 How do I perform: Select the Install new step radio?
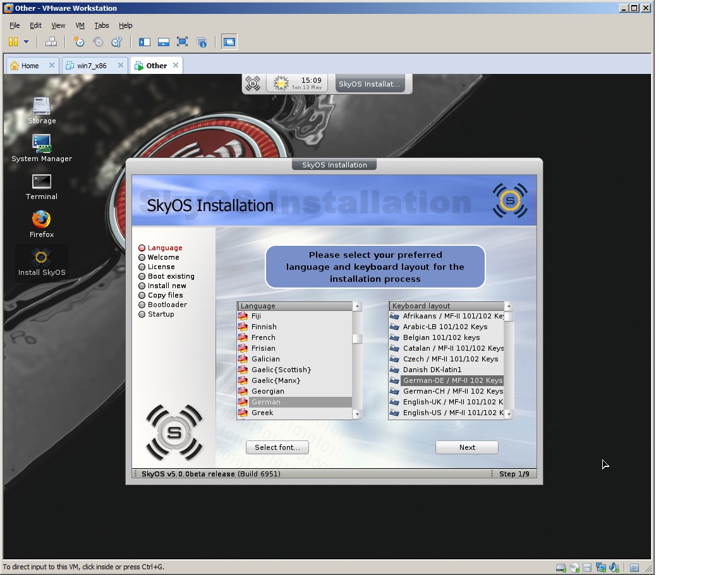click(x=142, y=286)
